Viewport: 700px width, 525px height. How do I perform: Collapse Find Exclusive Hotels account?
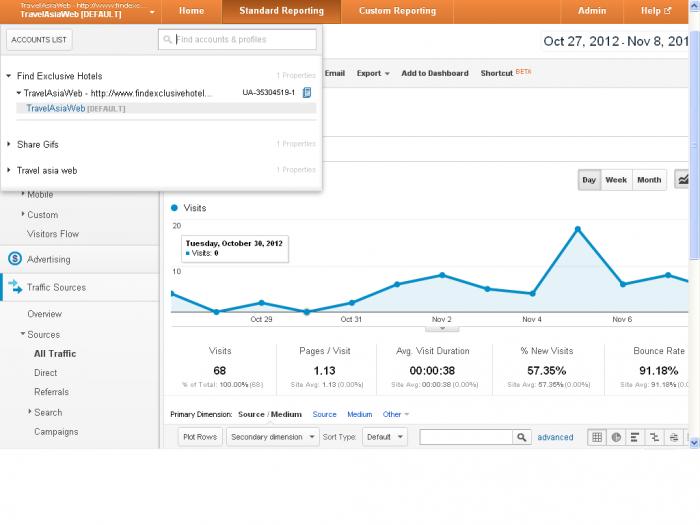coord(8,76)
